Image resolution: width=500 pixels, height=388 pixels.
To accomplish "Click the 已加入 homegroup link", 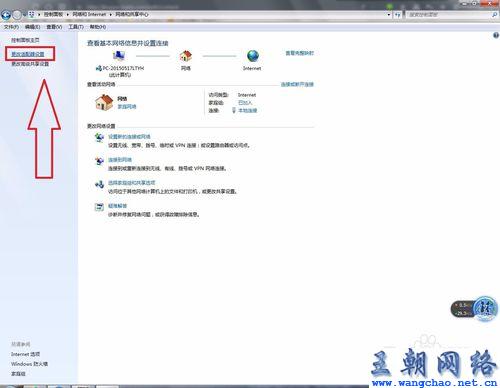I will click(x=245, y=103).
